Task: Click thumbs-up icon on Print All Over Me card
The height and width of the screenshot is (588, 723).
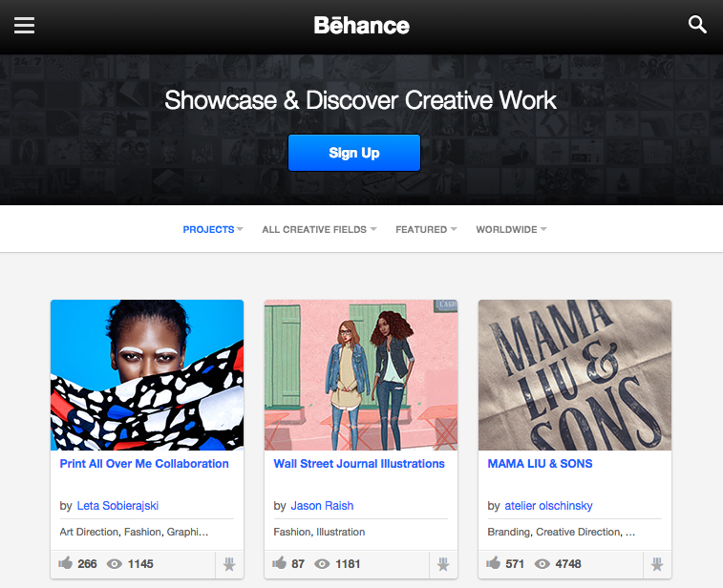Action: coord(66,562)
